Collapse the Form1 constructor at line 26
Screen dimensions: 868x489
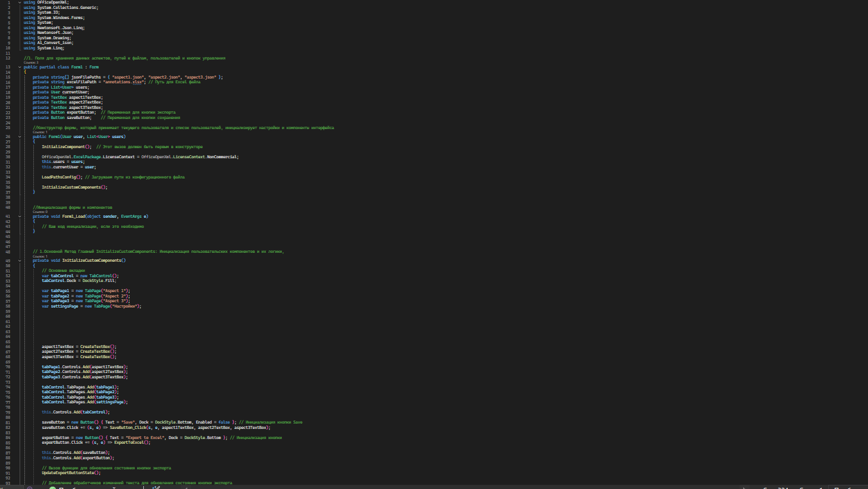[20, 137]
